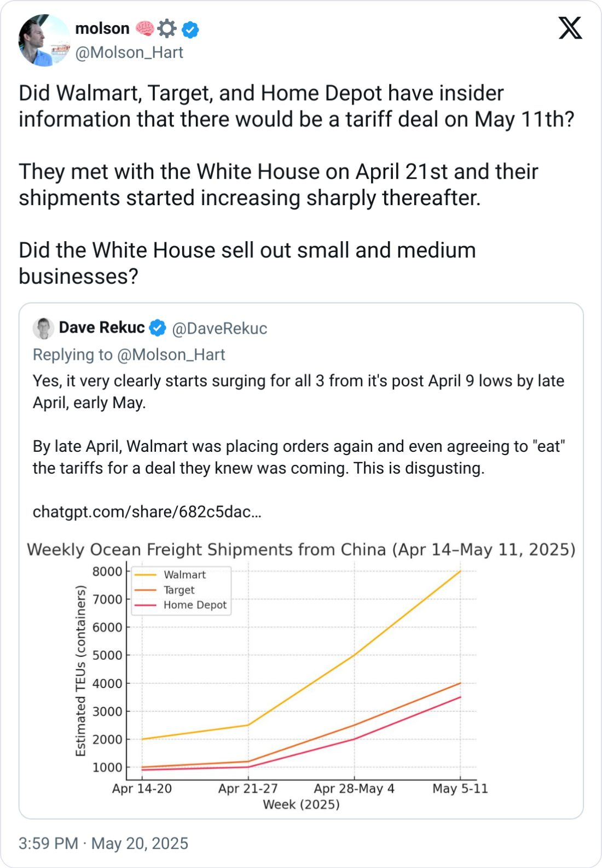Open Dave Rekuc's small avatar
602x868 pixels.
pyautogui.click(x=43, y=328)
